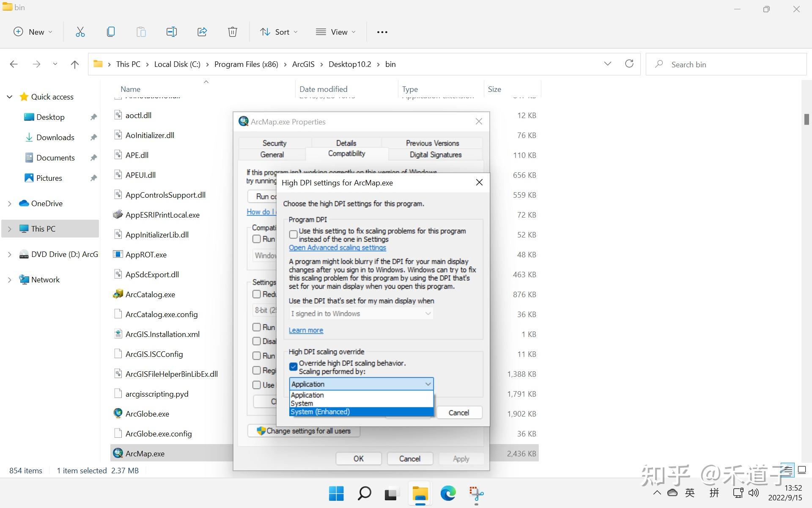The height and width of the screenshot is (508, 812).
Task: Expand the address bar history dropdown
Action: 607,64
